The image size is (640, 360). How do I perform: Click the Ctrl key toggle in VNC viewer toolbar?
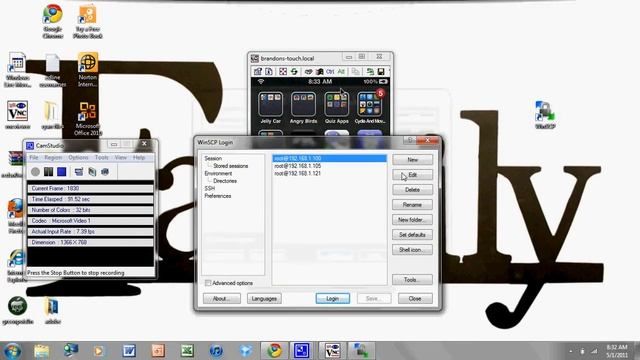point(330,72)
